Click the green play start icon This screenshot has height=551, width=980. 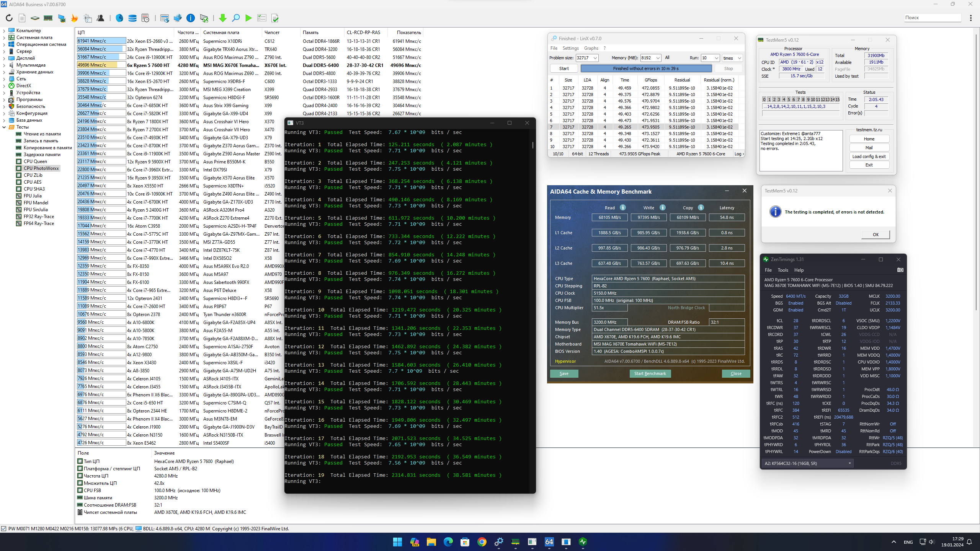[x=248, y=18]
